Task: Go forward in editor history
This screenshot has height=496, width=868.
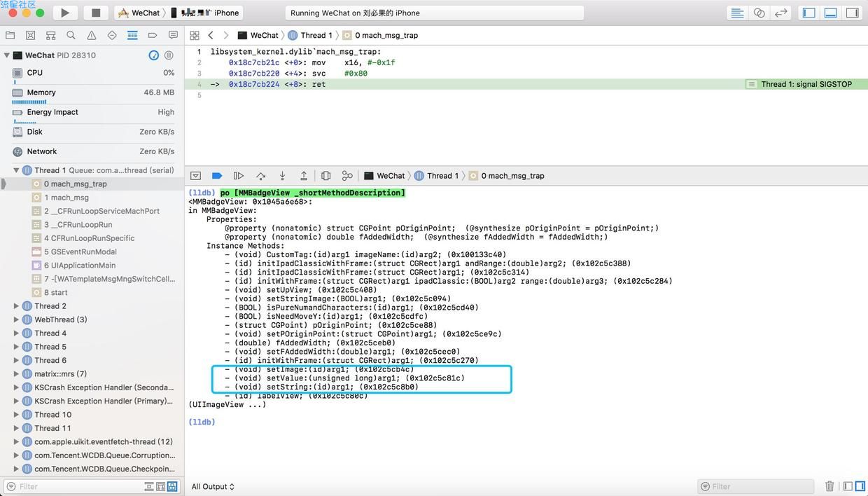Action: tap(225, 35)
